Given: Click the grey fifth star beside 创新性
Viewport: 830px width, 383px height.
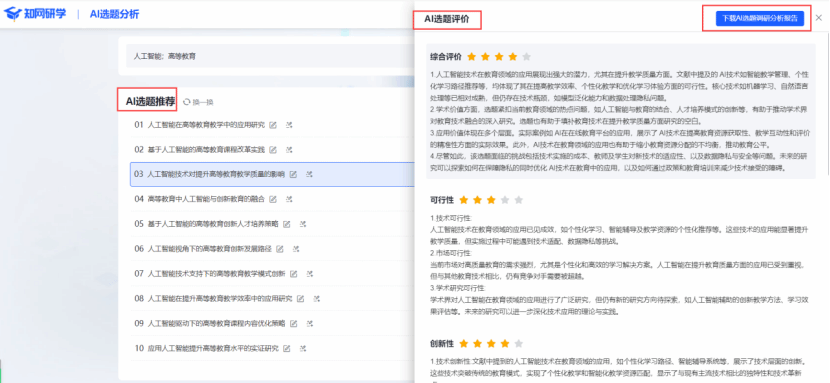Looking at the screenshot, I should (x=519, y=344).
